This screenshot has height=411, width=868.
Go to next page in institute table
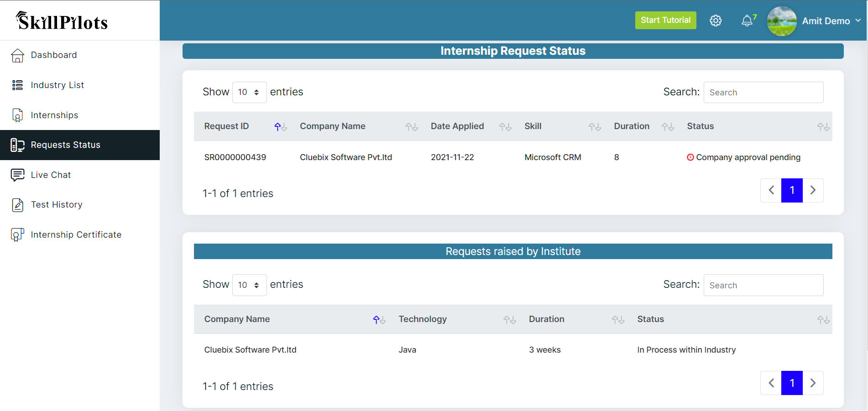[x=813, y=383]
